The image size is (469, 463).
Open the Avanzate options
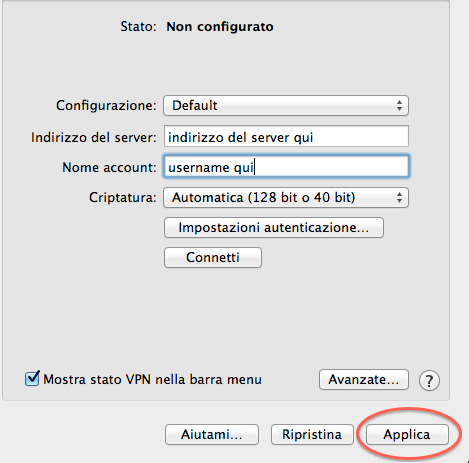(364, 379)
